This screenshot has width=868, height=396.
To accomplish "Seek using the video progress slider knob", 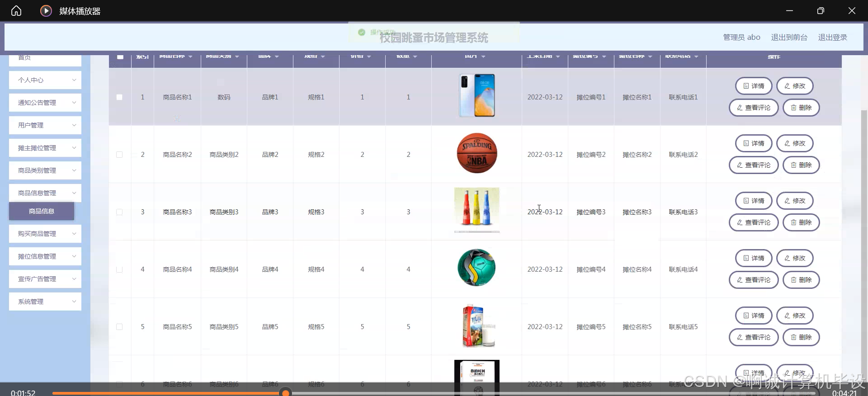I will pyautogui.click(x=285, y=392).
